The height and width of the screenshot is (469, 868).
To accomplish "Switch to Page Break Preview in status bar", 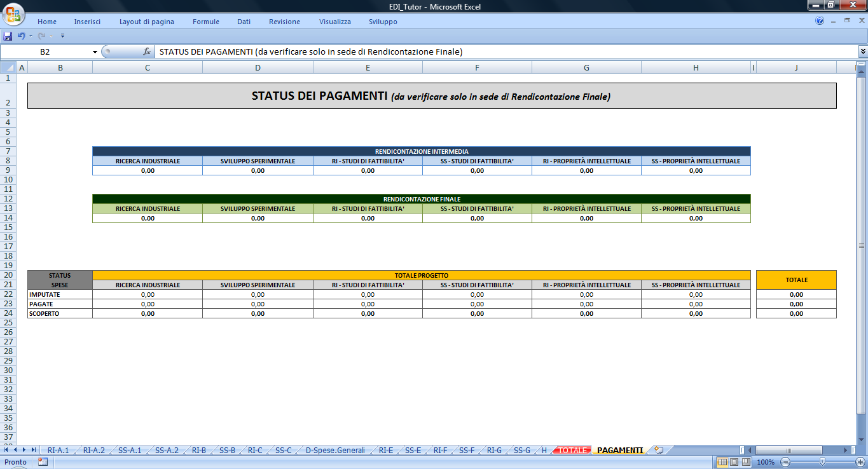I will [x=747, y=462].
